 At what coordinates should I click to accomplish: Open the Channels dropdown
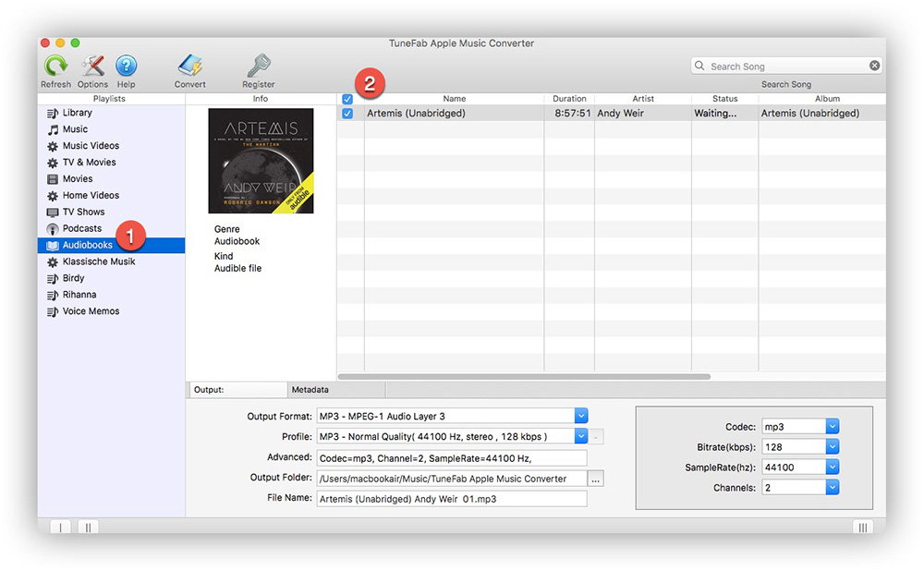tap(831, 487)
